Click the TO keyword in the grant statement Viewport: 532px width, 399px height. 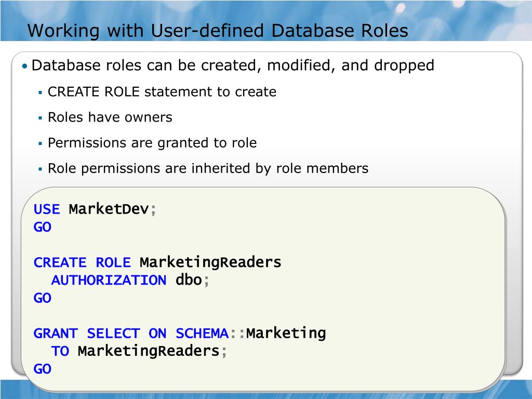click(60, 351)
